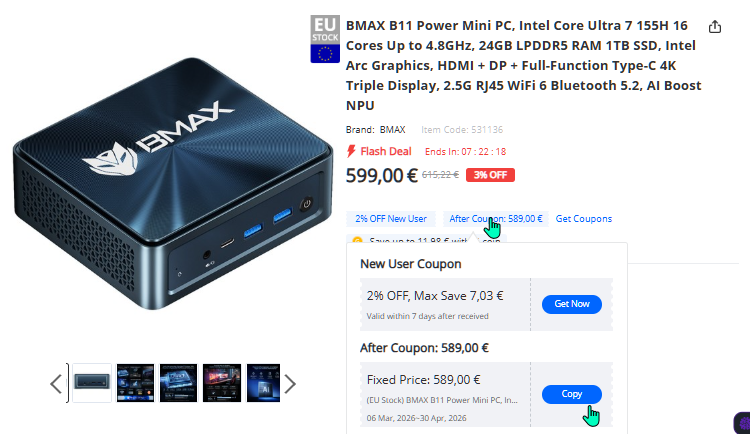
Task: Click the BMAX brand name link
Action: pyautogui.click(x=392, y=130)
